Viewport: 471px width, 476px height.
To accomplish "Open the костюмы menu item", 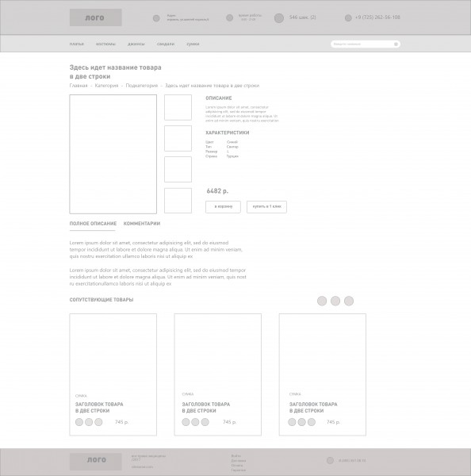I will tap(105, 44).
